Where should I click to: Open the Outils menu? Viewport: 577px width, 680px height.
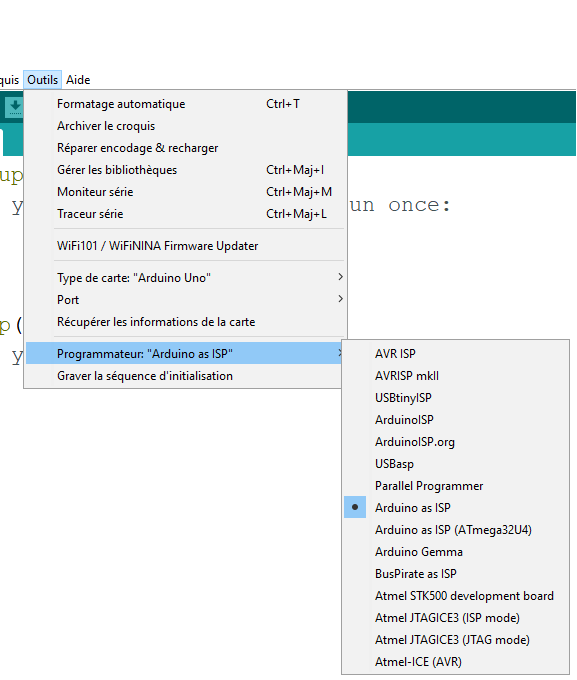(x=43, y=80)
